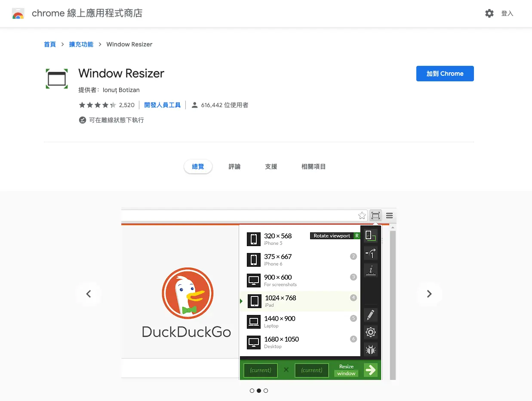Click the offline-capable checkmark badge icon
Image resolution: width=532 pixels, height=401 pixels.
click(83, 120)
